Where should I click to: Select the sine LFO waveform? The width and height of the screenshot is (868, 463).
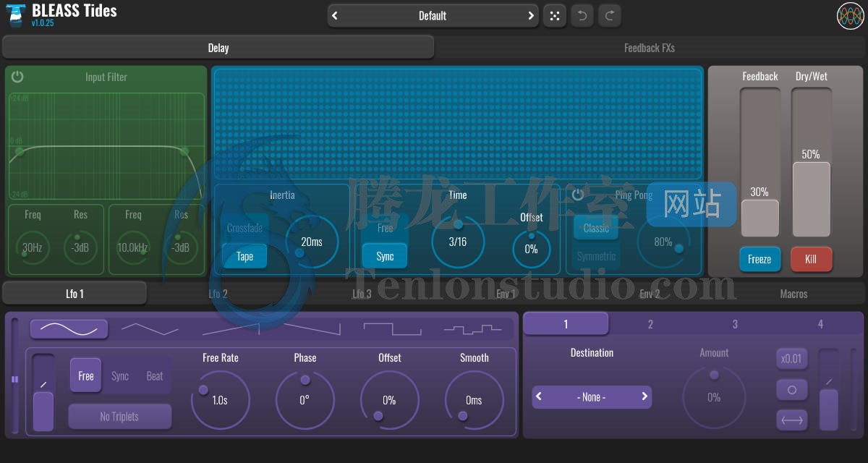point(69,329)
